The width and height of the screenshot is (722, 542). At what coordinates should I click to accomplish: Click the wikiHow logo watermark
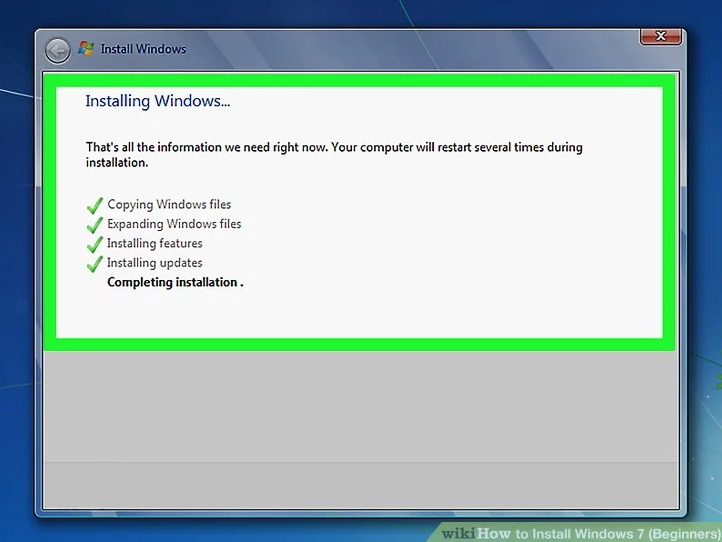pyautogui.click(x=476, y=533)
